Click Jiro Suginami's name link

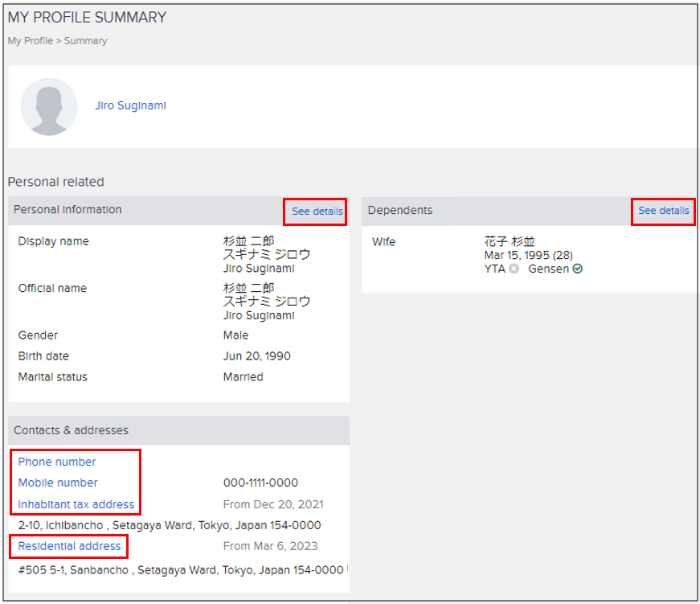pyautogui.click(x=130, y=105)
